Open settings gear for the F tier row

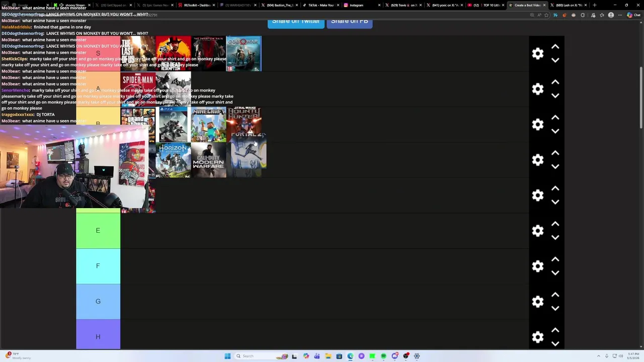538,266
